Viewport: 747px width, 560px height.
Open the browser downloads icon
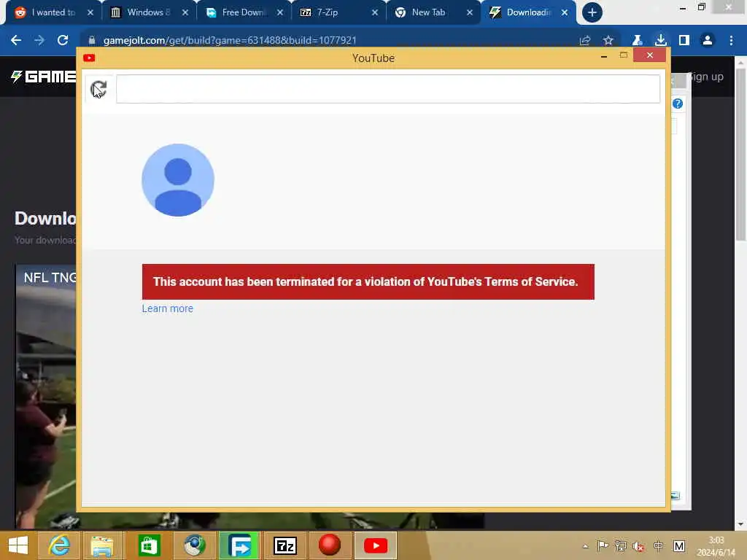(x=661, y=41)
